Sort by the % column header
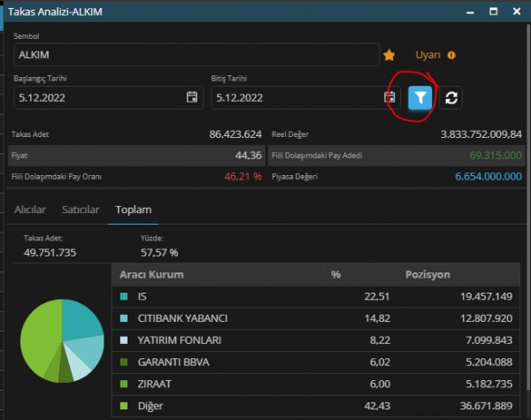This screenshot has height=420, width=531. [335, 274]
